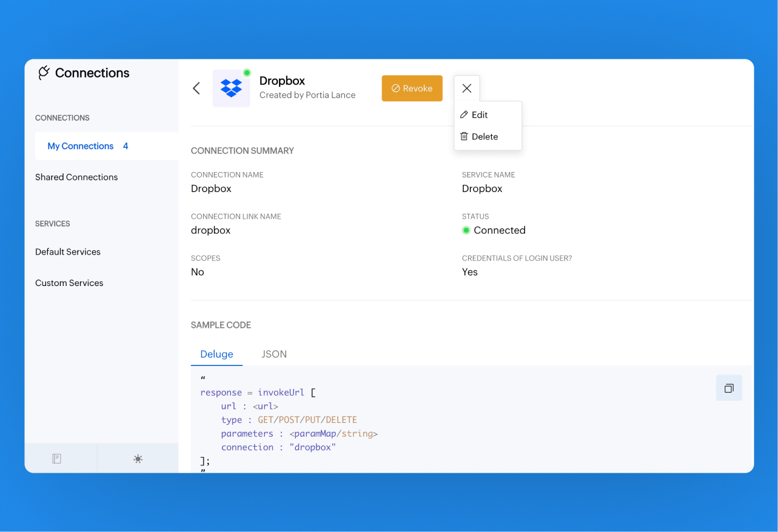This screenshot has width=778, height=532.
Task: Click the Connections title heading
Action: [x=92, y=73]
